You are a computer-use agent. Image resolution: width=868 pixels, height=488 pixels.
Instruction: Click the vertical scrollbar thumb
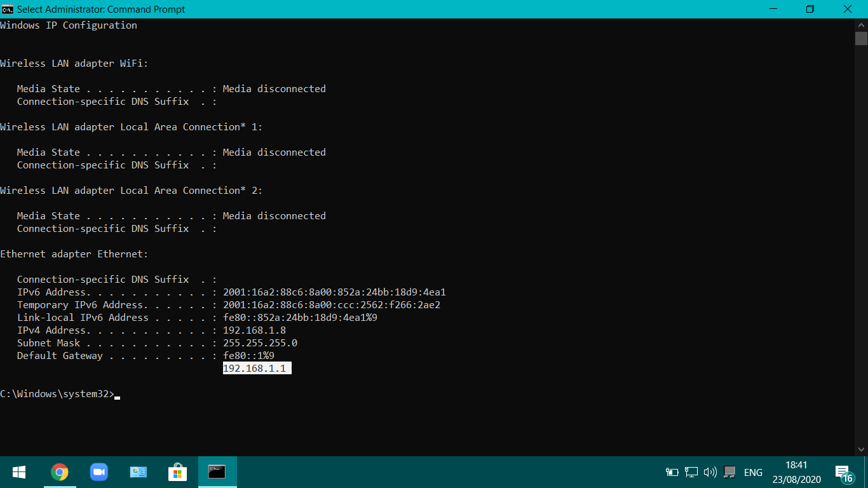(861, 38)
